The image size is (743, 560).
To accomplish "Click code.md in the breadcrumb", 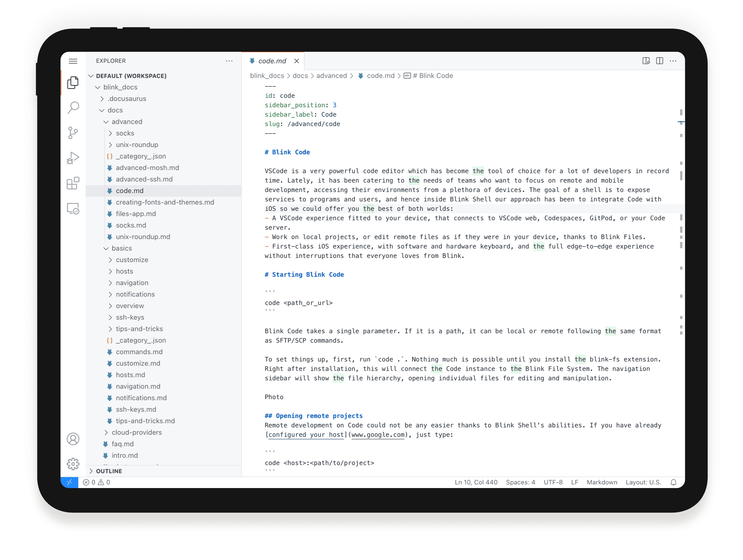I will tap(377, 76).
